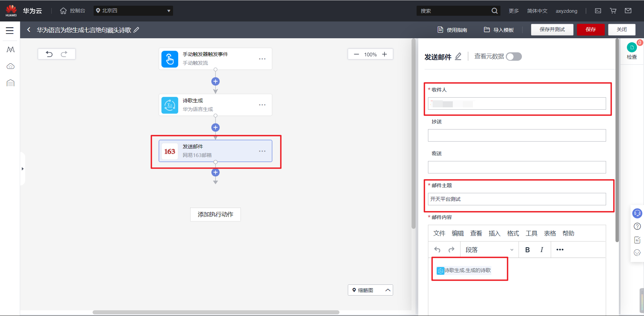
Task: Redo in the email content editor
Action: [x=451, y=250]
